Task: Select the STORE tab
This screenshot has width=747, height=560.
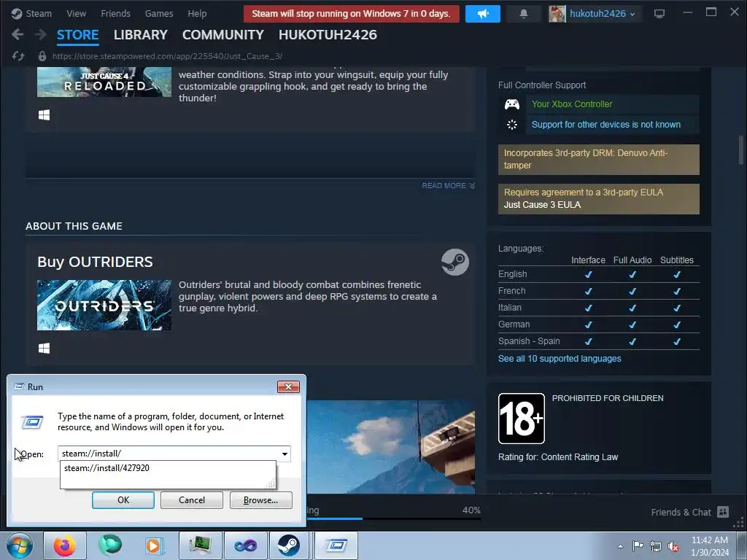Action: click(77, 35)
